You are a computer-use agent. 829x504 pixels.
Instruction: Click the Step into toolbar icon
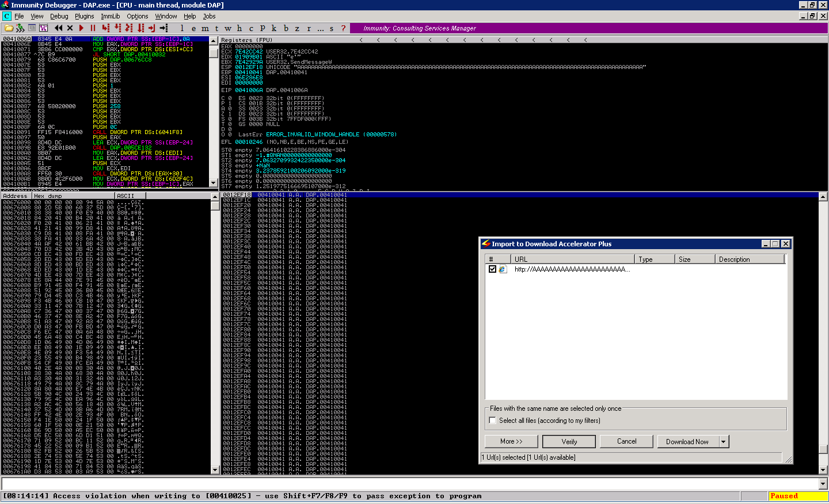tap(105, 28)
